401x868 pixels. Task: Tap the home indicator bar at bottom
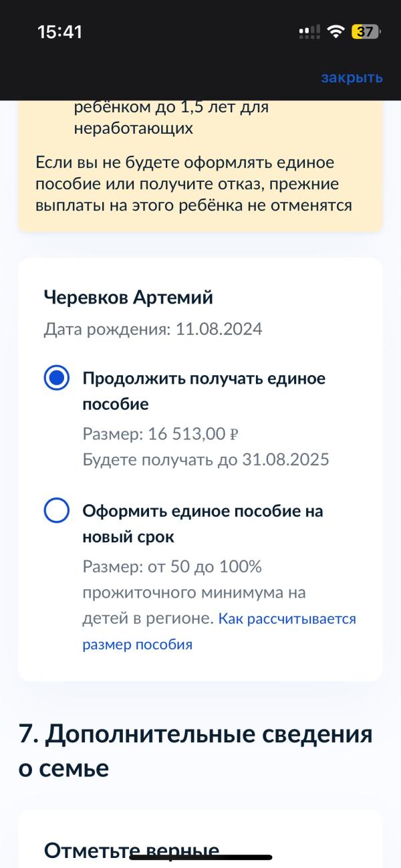200,857
